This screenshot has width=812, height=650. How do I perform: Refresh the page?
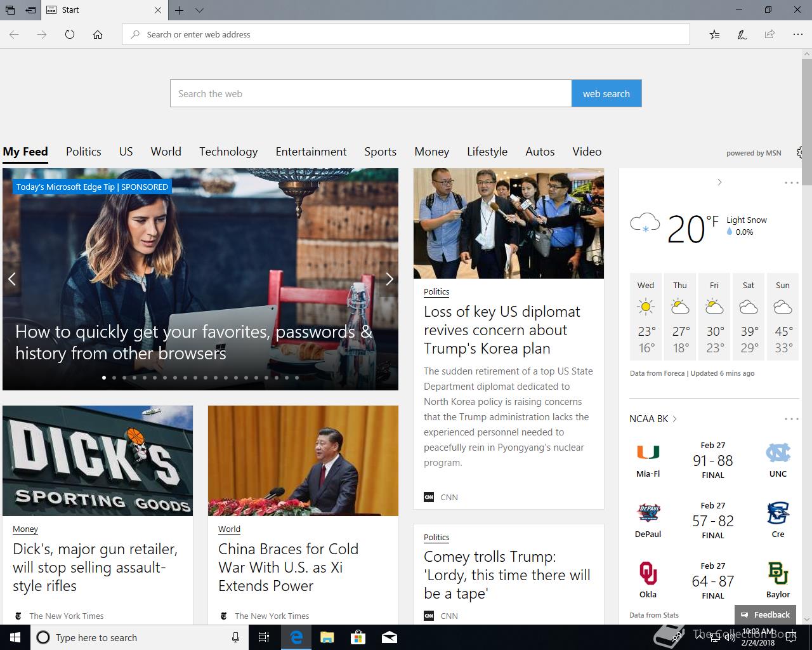[70, 34]
